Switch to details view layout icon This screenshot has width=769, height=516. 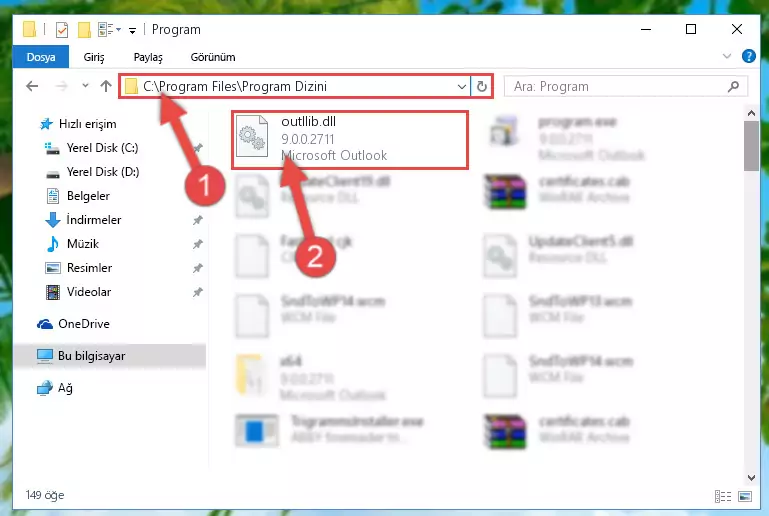(723, 496)
